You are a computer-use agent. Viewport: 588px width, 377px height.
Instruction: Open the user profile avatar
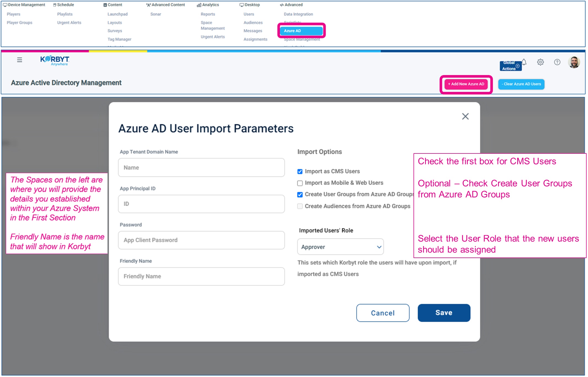tap(574, 62)
